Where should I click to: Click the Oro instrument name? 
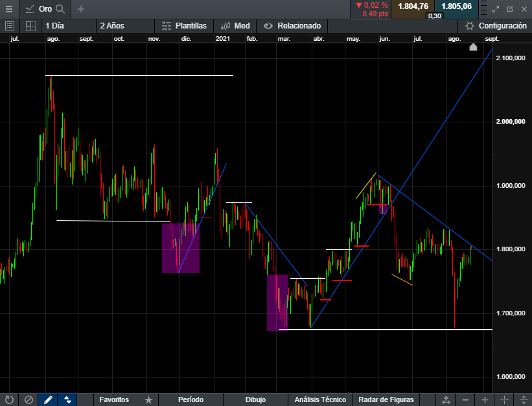pos(45,9)
